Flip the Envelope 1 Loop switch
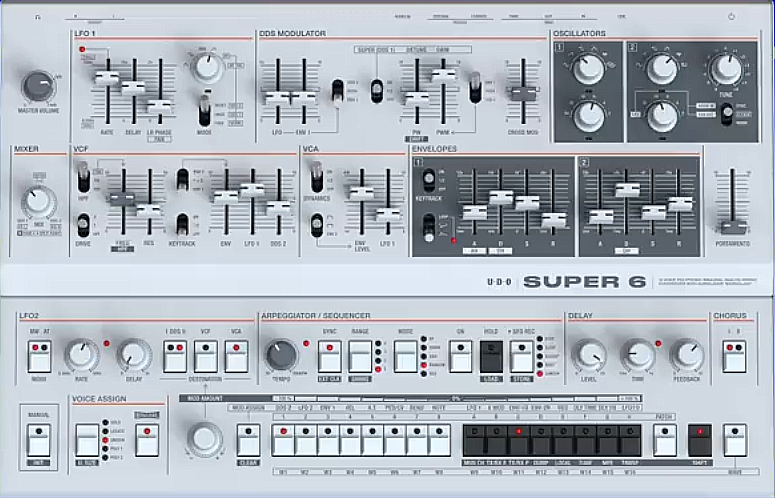775x498 pixels. (x=429, y=227)
